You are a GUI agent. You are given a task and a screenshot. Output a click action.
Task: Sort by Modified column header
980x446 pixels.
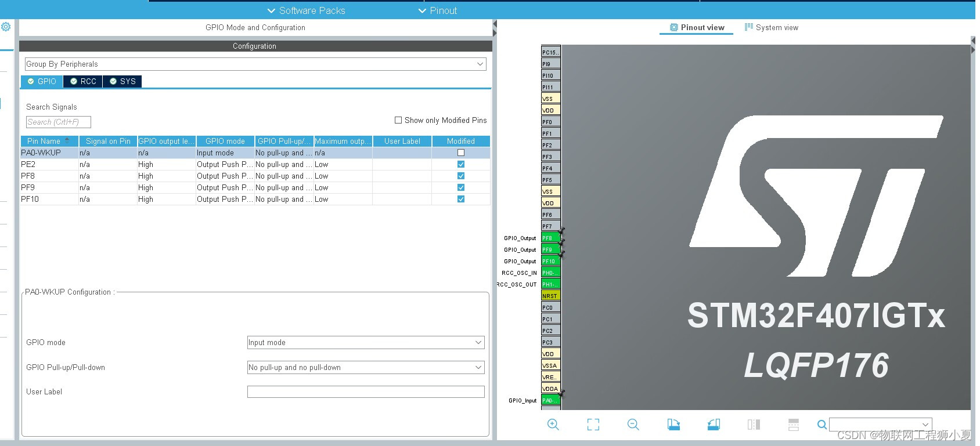point(461,141)
